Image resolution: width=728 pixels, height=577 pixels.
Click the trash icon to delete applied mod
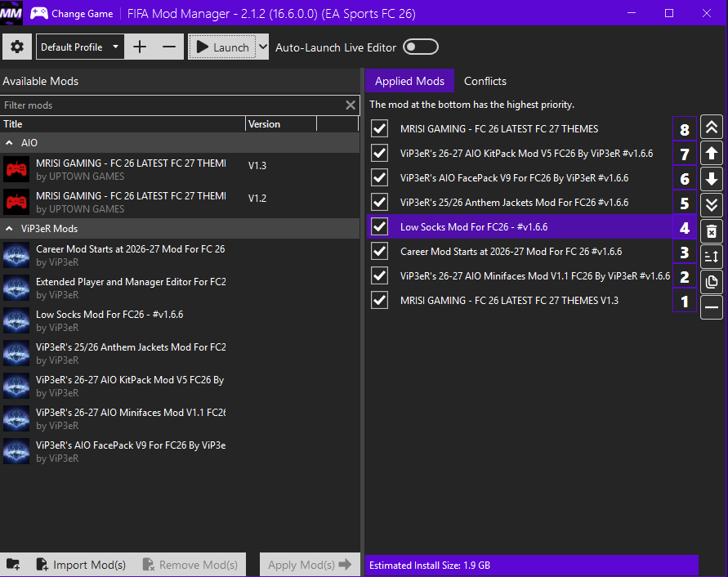[x=712, y=231]
